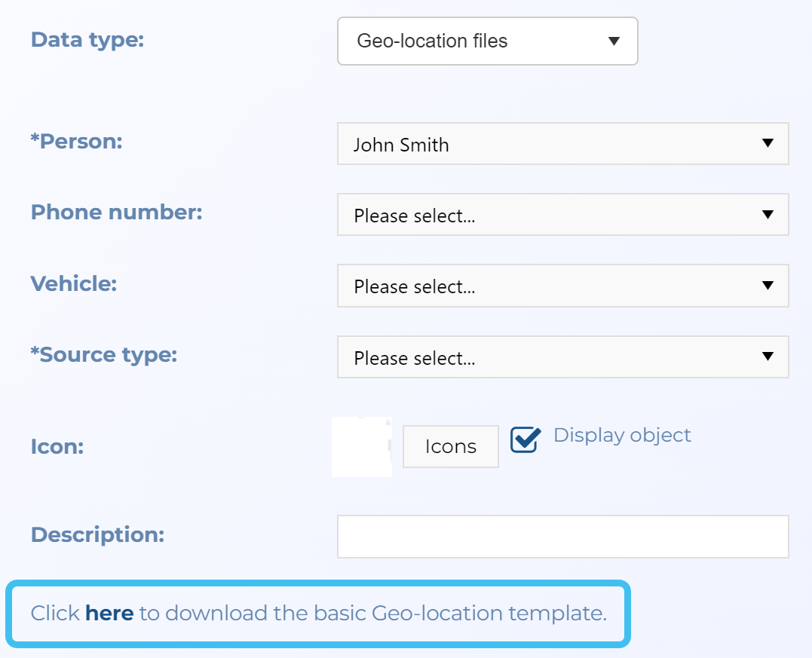Click the Source type field label
This screenshot has height=658, width=812.
coord(103,354)
